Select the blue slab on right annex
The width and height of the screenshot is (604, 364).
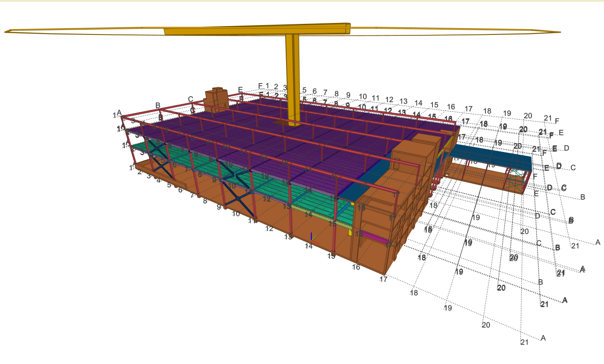coord(491,155)
